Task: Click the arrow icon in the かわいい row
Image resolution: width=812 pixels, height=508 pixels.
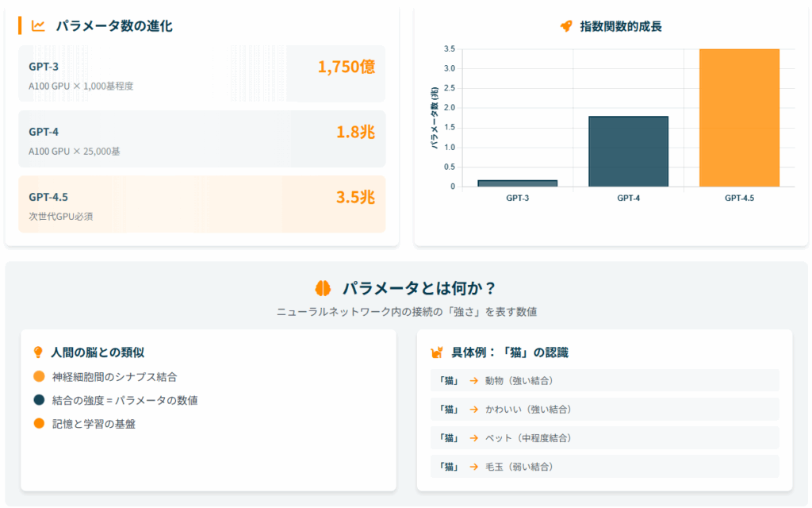Action: coord(473,410)
